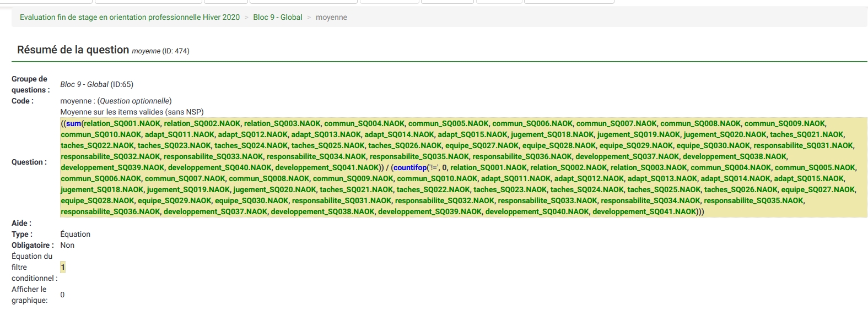The width and height of the screenshot is (868, 321).
Task: Click the Aide label
Action: tap(21, 224)
